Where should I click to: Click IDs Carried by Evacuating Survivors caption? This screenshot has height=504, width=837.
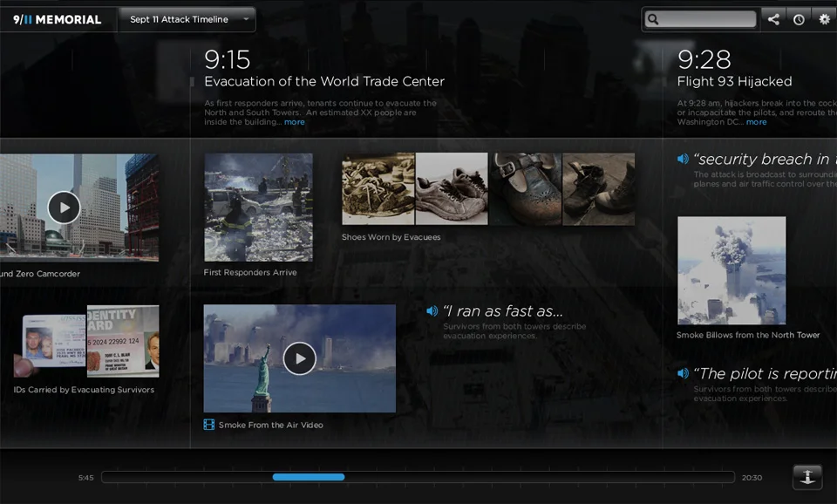coord(84,390)
